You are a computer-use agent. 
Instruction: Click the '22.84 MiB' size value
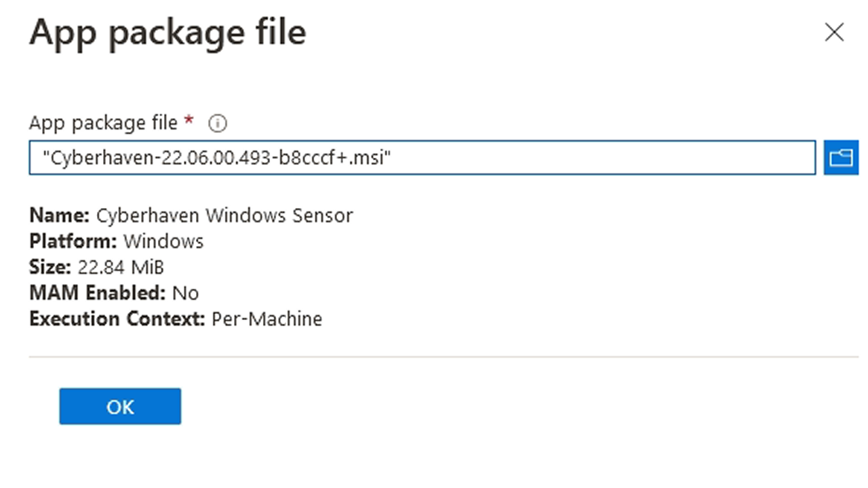click(x=121, y=267)
